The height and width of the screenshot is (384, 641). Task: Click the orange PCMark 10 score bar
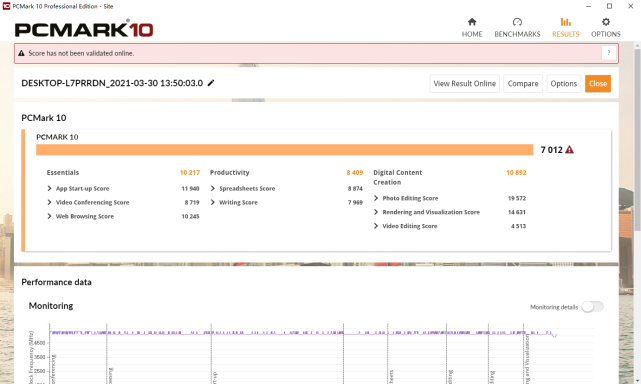coord(285,150)
